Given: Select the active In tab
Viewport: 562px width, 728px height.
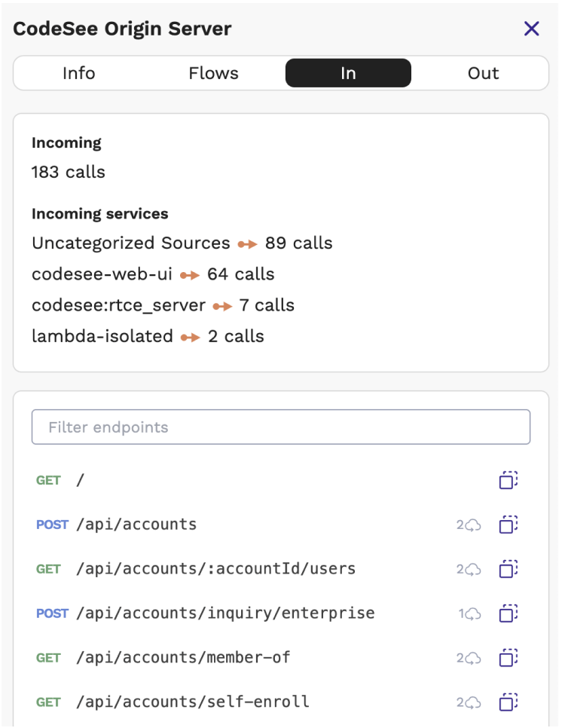Looking at the screenshot, I should tap(348, 73).
